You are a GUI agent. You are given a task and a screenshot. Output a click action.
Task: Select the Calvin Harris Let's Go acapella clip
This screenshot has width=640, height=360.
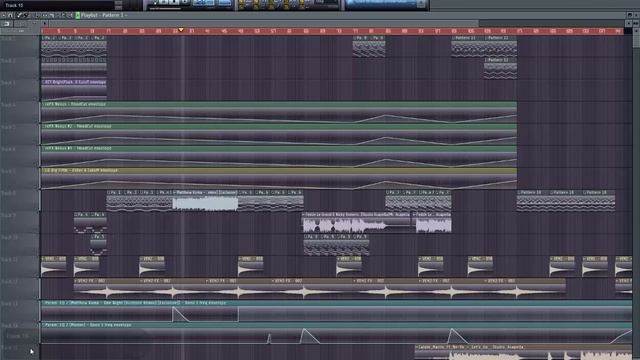(524, 352)
